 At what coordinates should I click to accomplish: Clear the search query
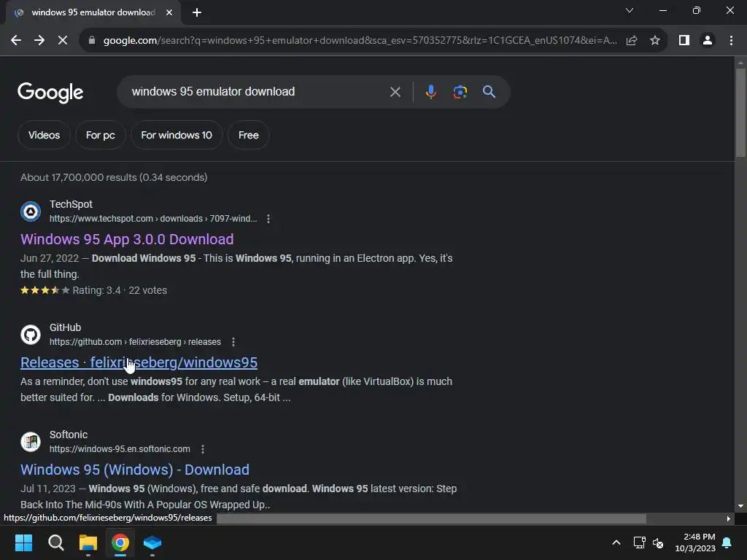[x=395, y=92]
